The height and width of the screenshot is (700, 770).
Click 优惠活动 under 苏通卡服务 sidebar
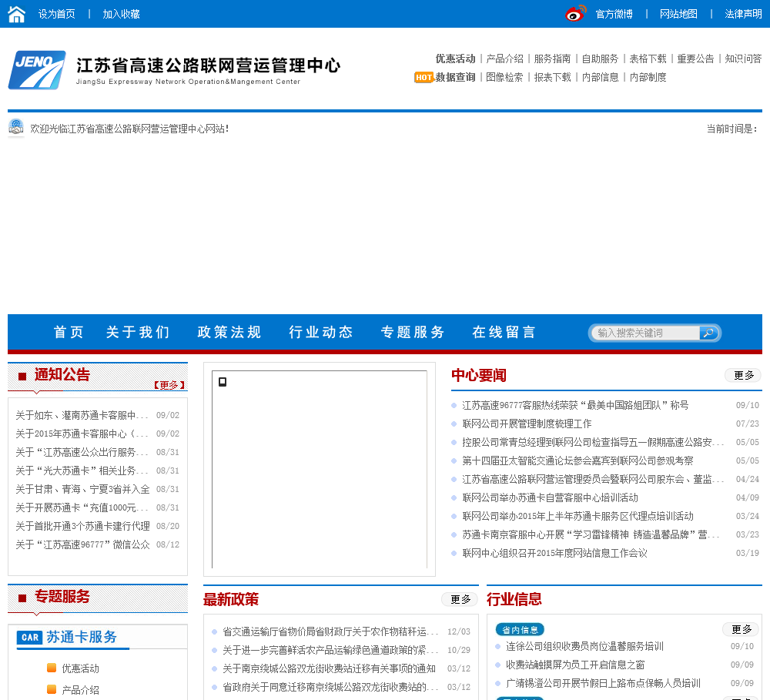click(x=81, y=668)
